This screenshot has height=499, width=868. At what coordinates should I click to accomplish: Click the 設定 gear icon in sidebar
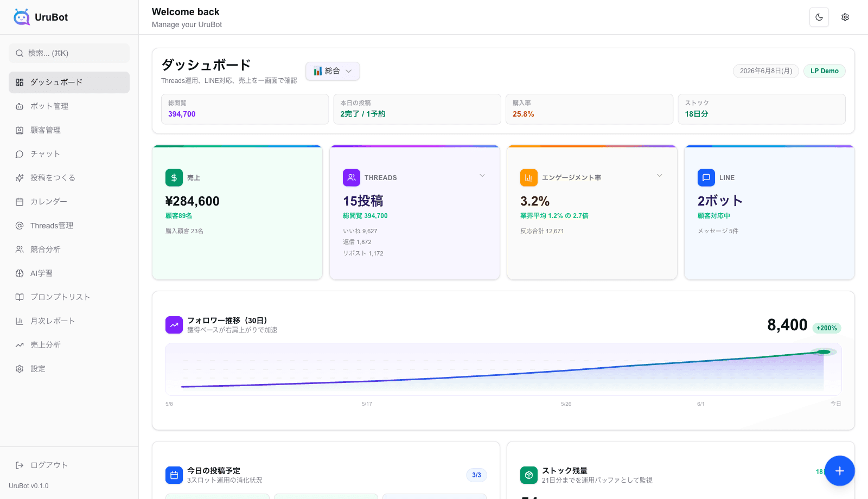[20, 369]
